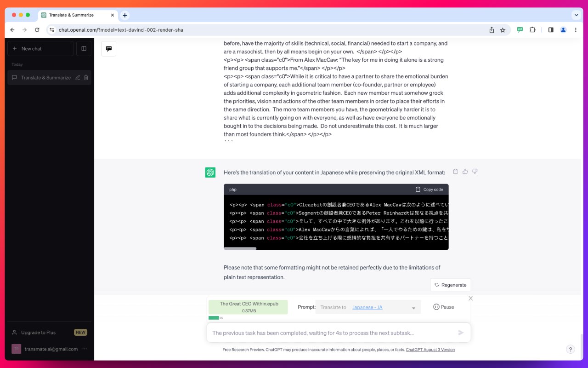
Task: Click the "Here's the translation" response text
Action: tap(334, 172)
